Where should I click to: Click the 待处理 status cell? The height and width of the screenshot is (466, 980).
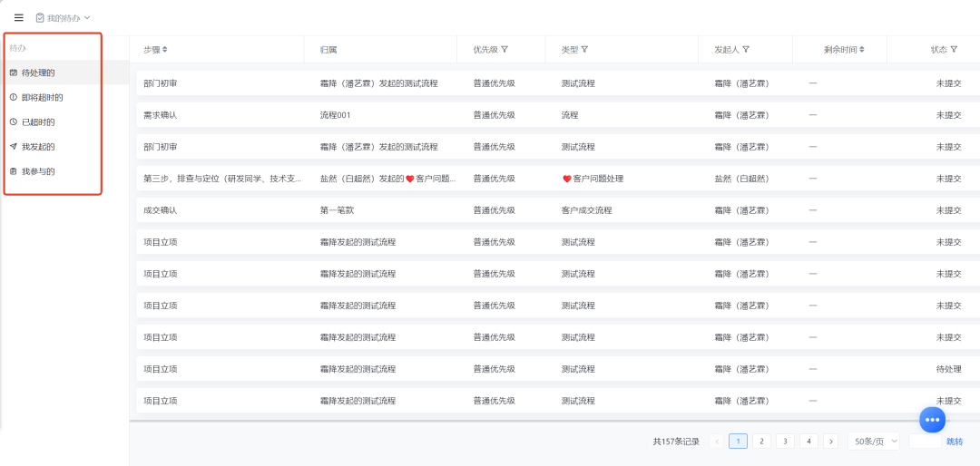949,369
